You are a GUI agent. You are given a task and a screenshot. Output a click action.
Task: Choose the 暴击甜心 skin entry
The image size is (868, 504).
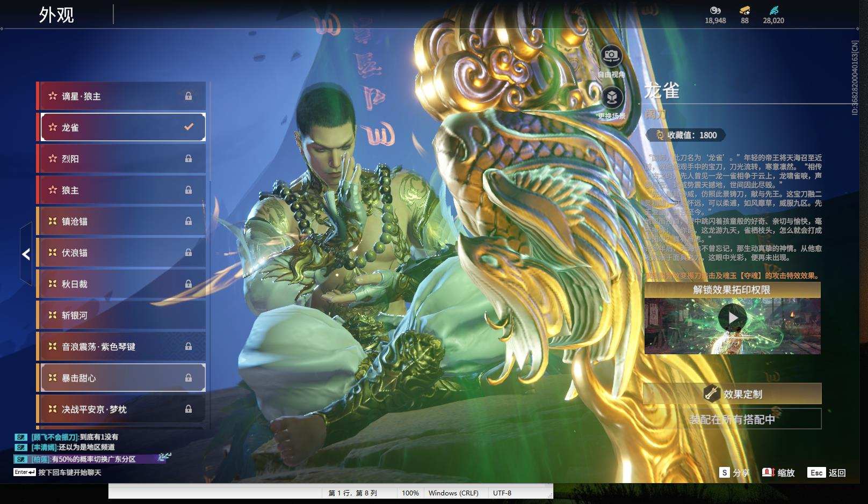[x=121, y=378]
